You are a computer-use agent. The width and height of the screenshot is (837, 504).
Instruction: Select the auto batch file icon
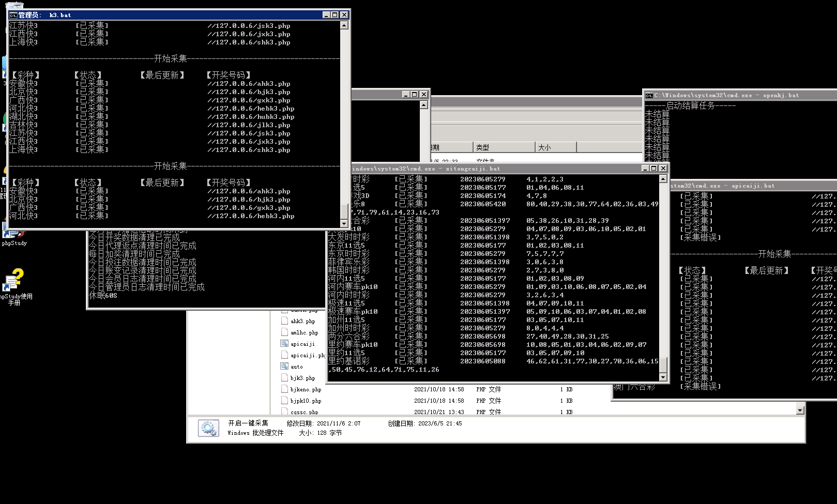[x=284, y=366]
